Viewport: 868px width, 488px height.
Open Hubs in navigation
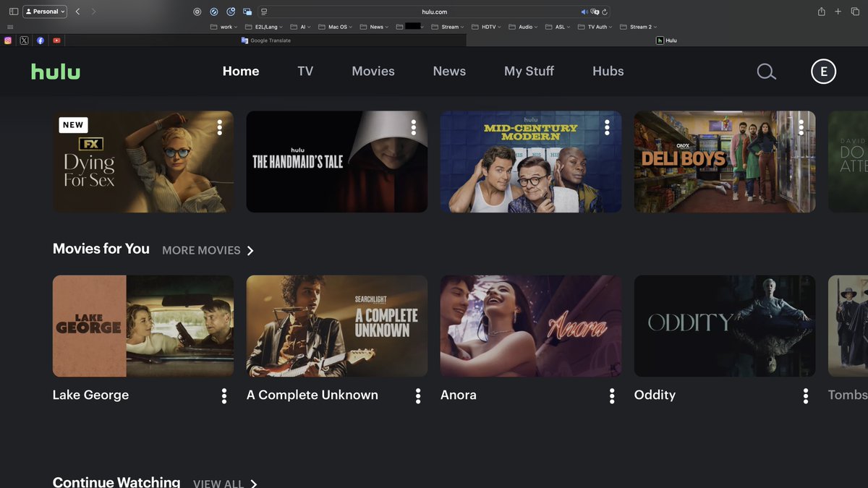(x=608, y=71)
